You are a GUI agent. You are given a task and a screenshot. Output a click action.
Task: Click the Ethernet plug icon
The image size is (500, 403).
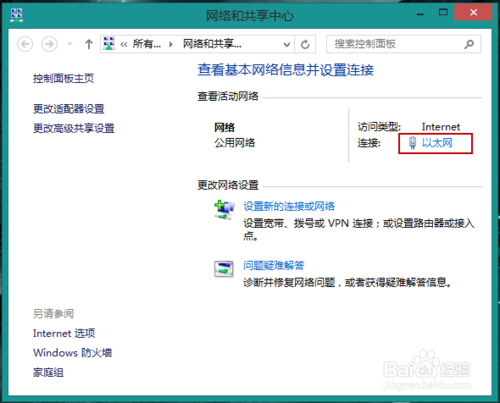pyautogui.click(x=413, y=143)
